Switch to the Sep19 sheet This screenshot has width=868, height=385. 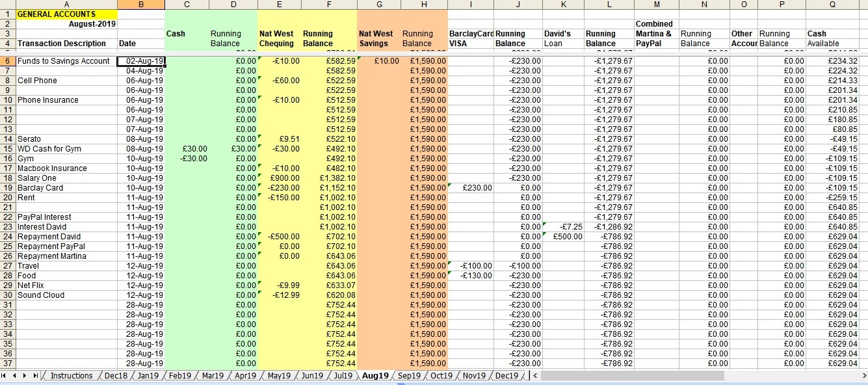[409, 376]
